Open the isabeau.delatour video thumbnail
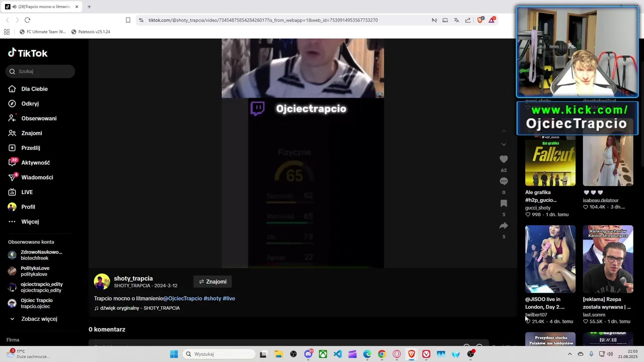Viewport: 644px width, 362px height. tap(608, 160)
